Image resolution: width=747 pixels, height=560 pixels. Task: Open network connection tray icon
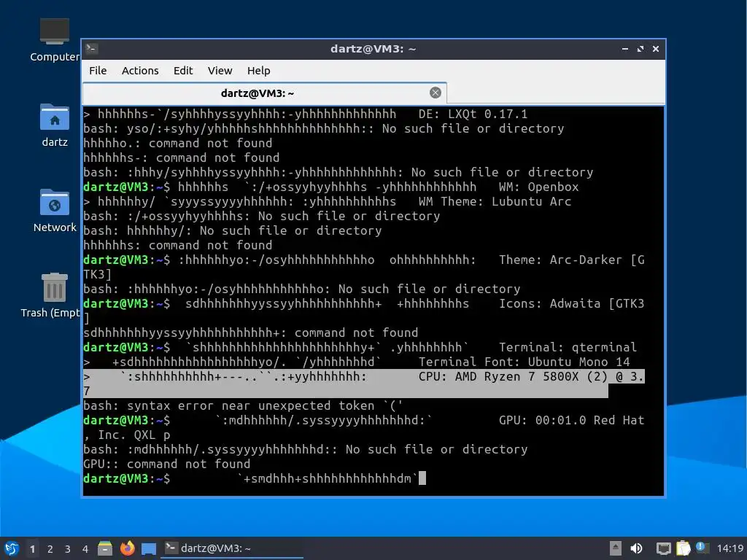pos(663,548)
